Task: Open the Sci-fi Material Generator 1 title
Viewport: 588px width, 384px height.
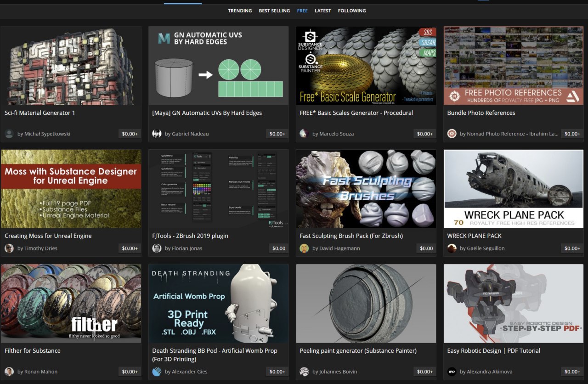Action: click(40, 113)
